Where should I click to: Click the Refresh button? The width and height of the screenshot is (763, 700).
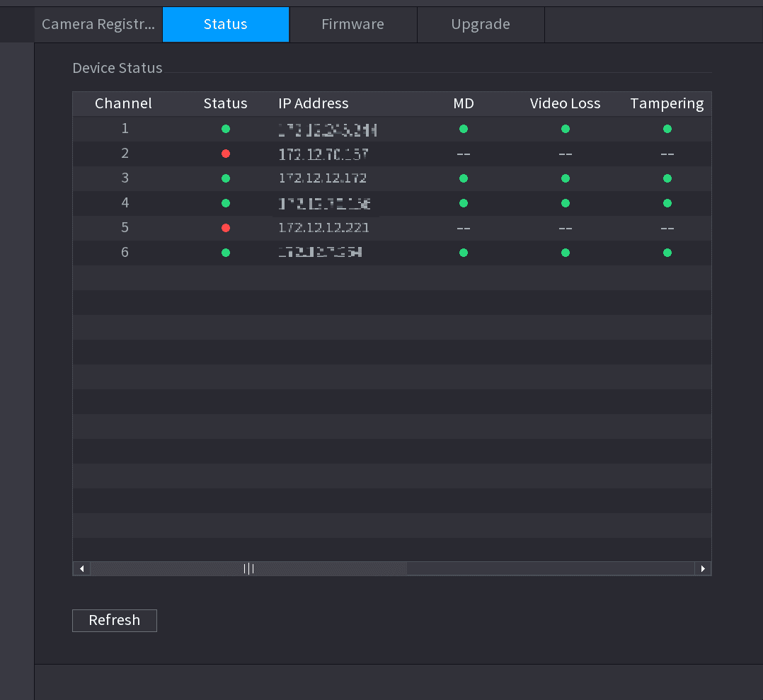(x=115, y=620)
